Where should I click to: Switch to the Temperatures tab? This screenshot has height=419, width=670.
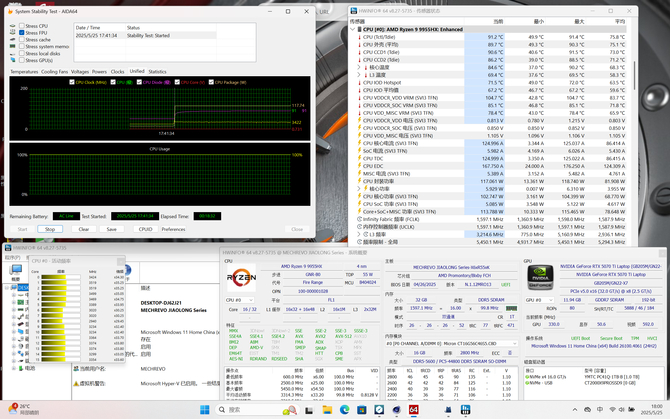tap(24, 72)
